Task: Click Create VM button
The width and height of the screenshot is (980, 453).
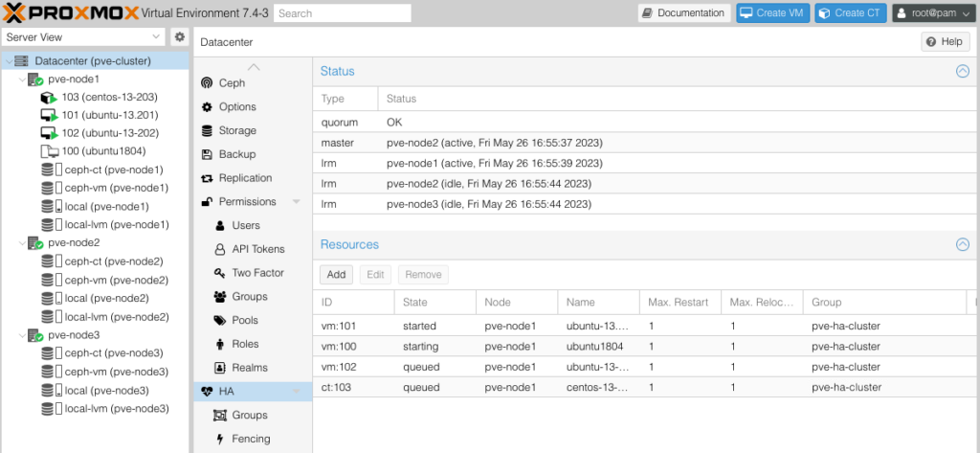Action: point(773,13)
